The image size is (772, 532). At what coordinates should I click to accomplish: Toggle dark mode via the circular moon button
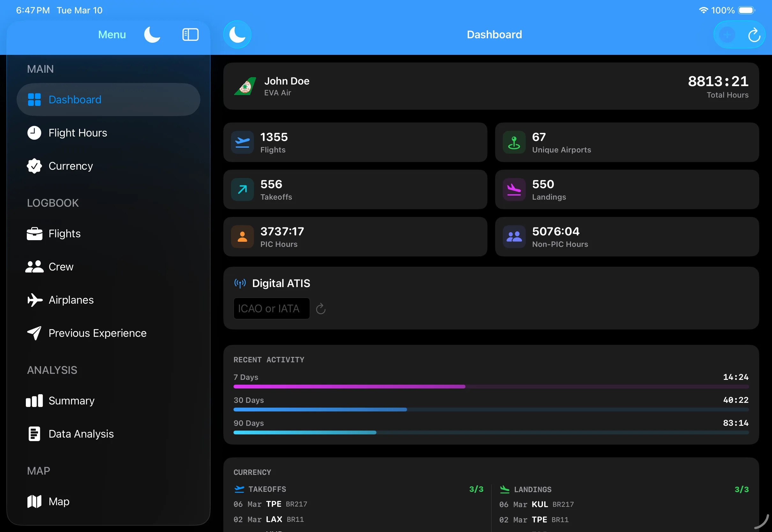coord(237,34)
